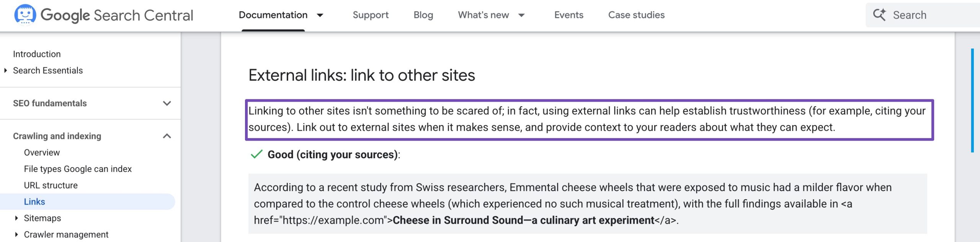
Task: Click the AI search sparkle icon
Action: (x=879, y=15)
